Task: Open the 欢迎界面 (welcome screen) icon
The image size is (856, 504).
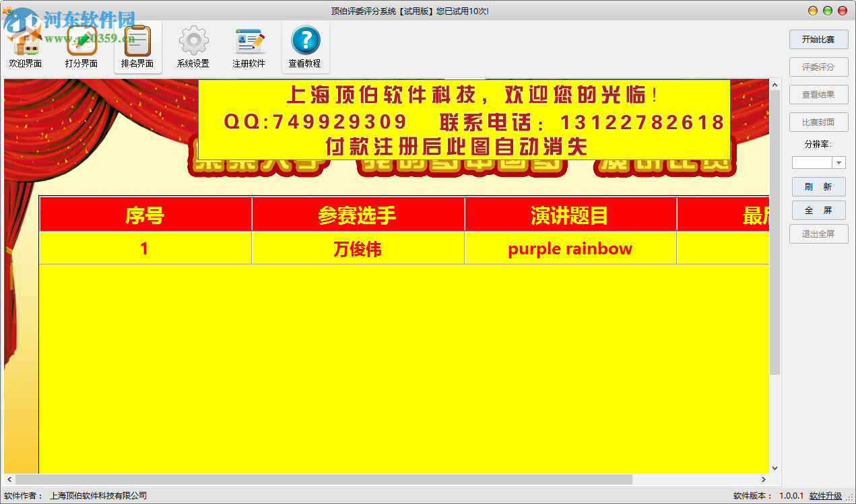Action: (x=26, y=46)
